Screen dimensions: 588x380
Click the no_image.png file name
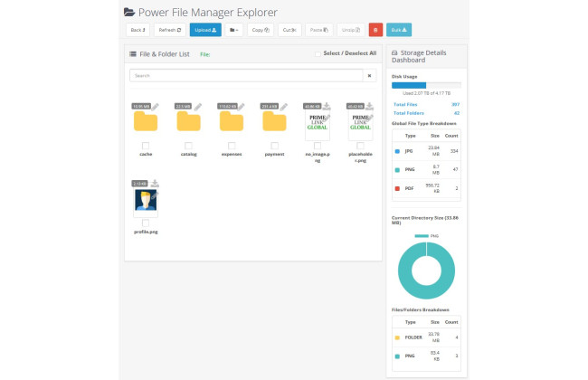coord(318,157)
